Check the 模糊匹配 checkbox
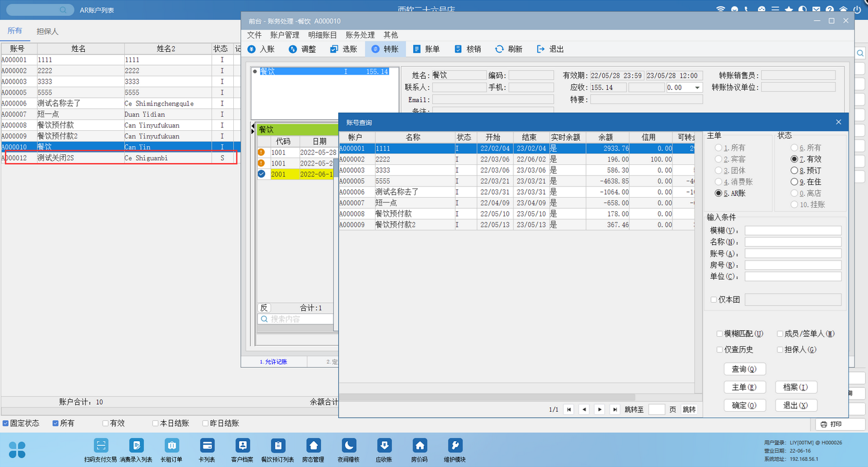The width and height of the screenshot is (868, 467). (720, 334)
